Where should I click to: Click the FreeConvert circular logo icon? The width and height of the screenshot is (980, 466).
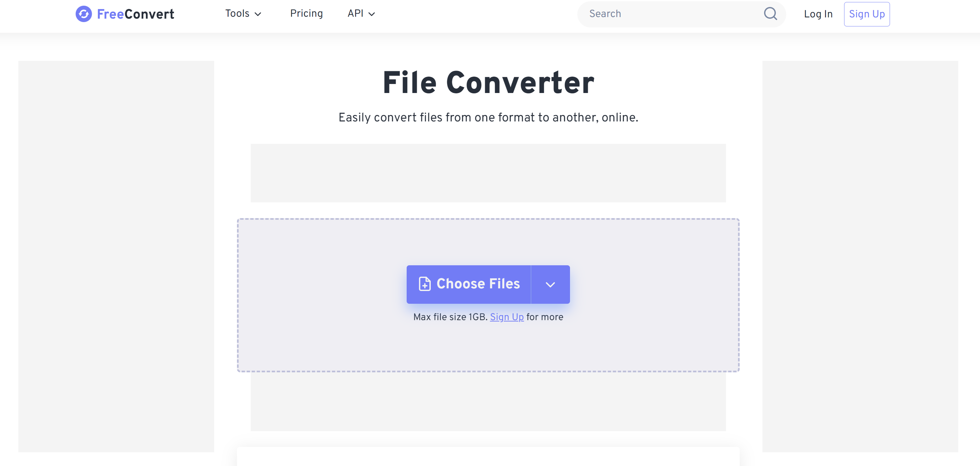pyautogui.click(x=83, y=14)
